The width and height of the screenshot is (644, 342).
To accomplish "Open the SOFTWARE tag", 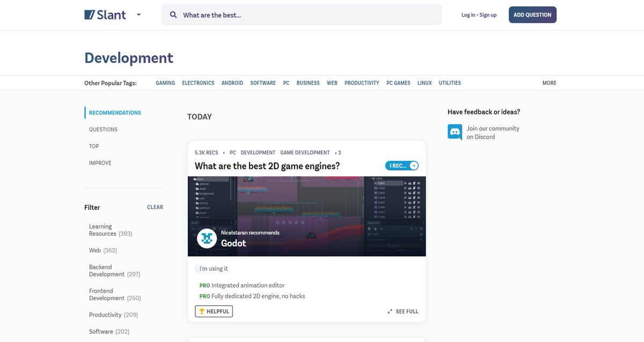I will click(263, 83).
